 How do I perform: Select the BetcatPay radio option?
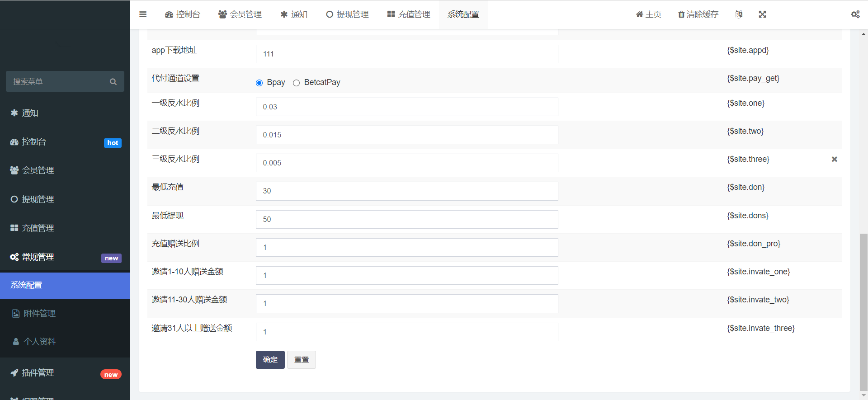click(x=297, y=83)
